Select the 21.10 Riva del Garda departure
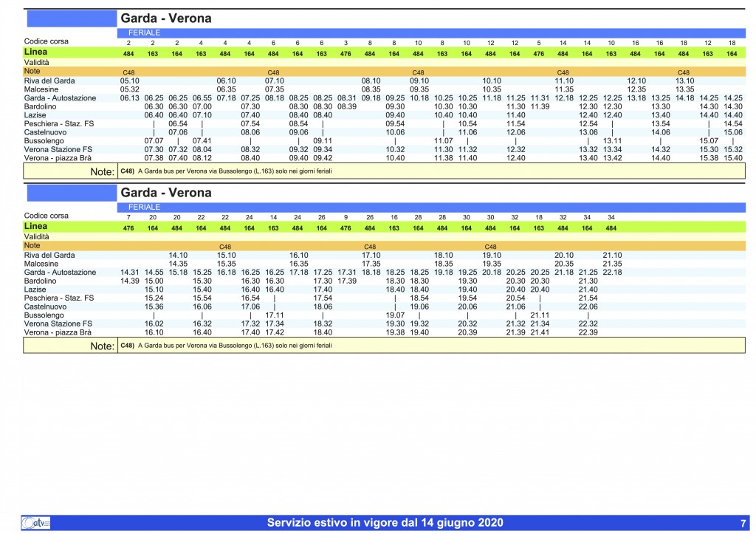Image resolution: width=756 pixels, height=534 pixels. 612,255
